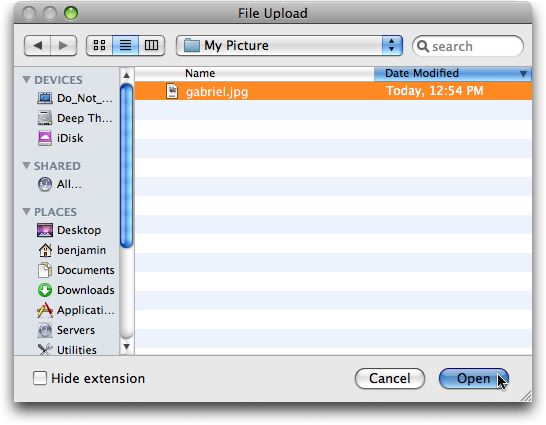Select the Servers label
This screenshot has width=546, height=425.
(76, 330)
